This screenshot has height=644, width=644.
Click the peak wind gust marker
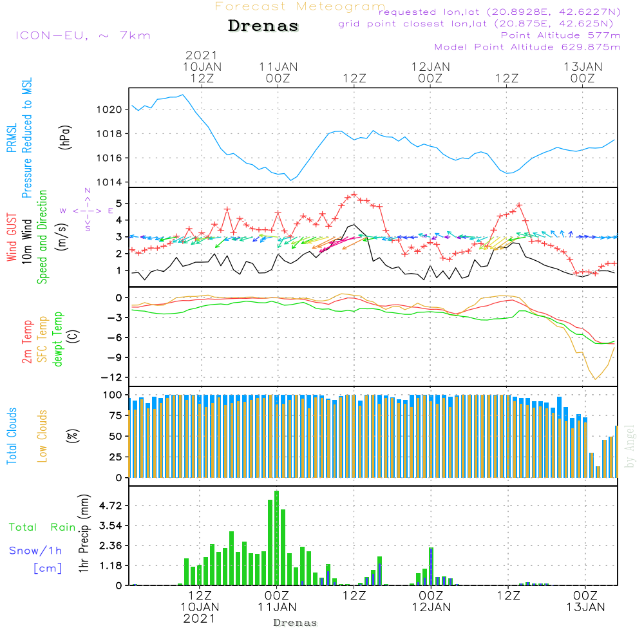click(354, 194)
